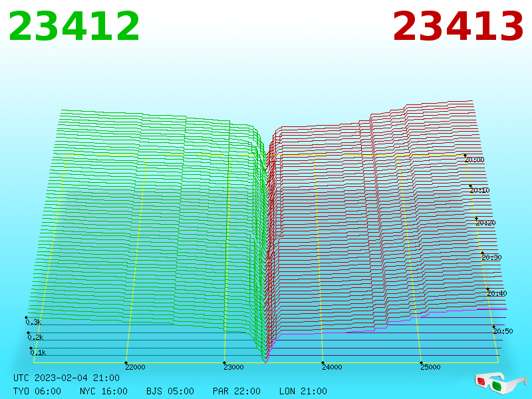Screen dimensions: 532x399
Task: Click the 20:10 time axis marker
Action: point(479,190)
